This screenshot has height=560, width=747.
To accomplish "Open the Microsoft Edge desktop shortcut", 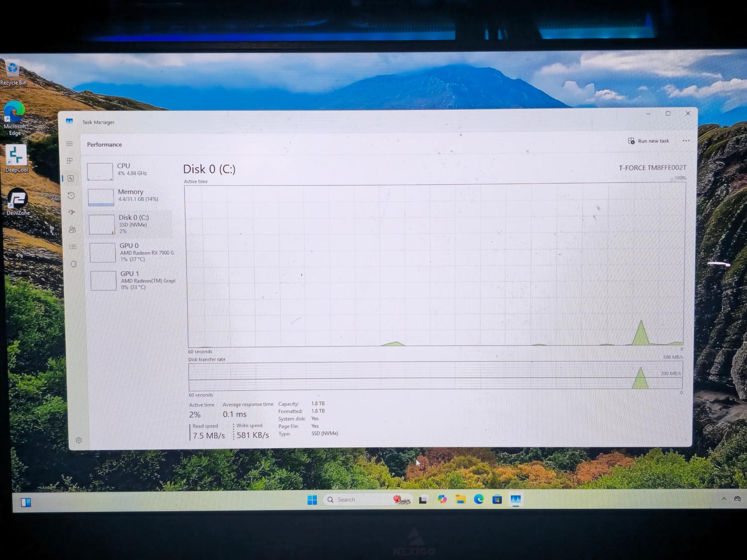I will pyautogui.click(x=15, y=118).
